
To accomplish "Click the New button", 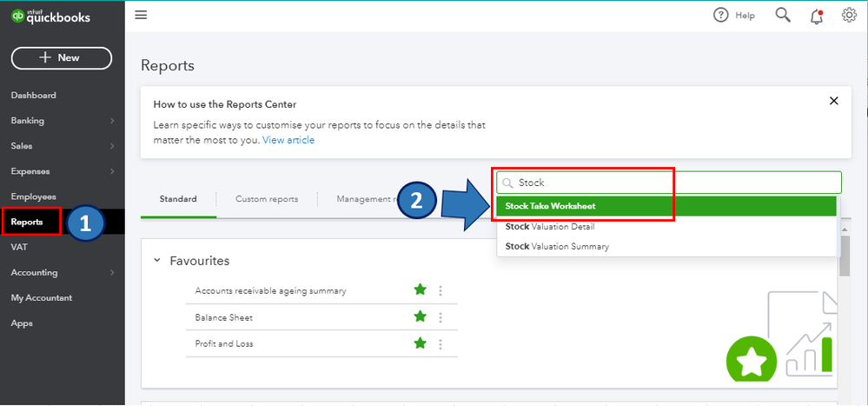I will point(62,57).
